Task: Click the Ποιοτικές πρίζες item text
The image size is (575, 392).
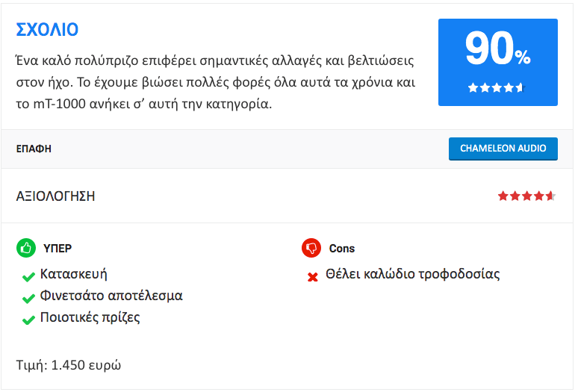Action: click(x=90, y=317)
